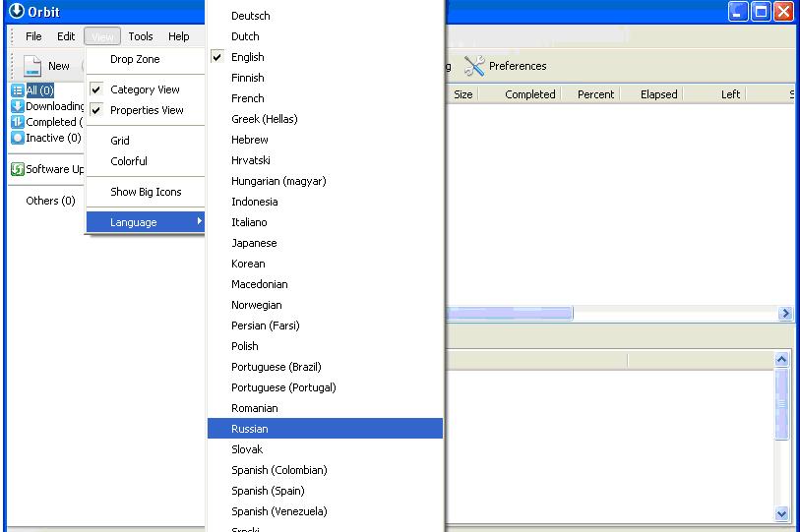
Task: Switch language to Hrvatski
Action: (325, 160)
